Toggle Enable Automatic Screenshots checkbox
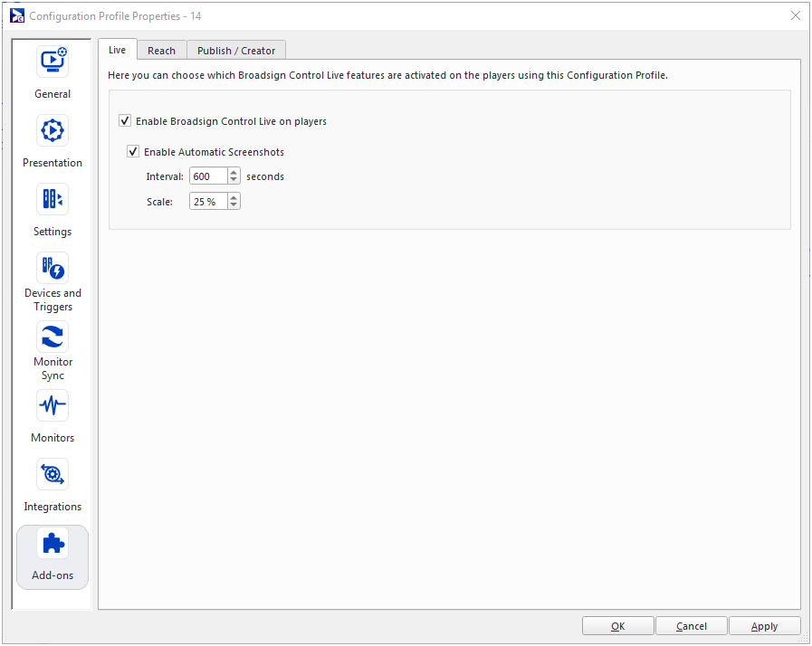 coord(133,151)
